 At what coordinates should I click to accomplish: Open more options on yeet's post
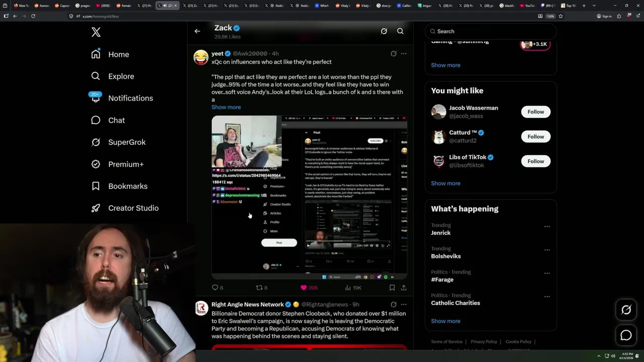404,53
